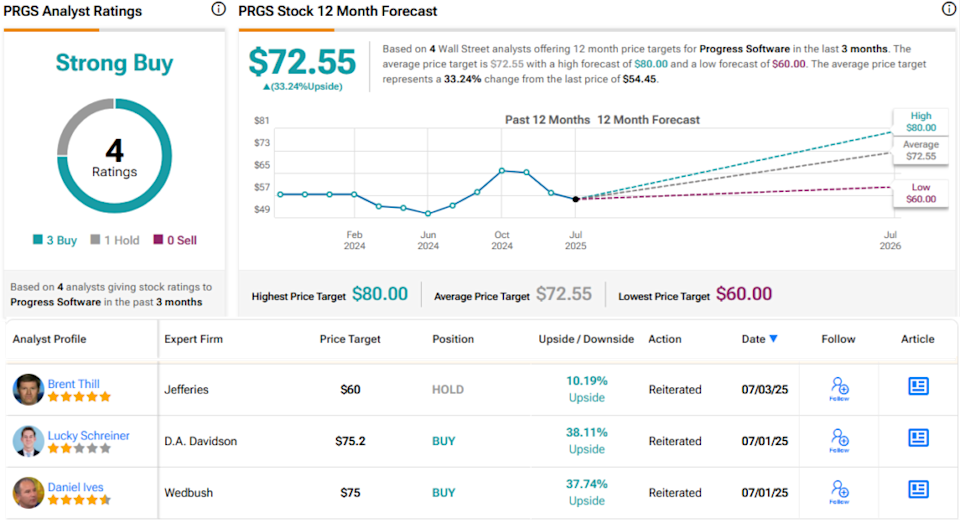Click Daniel Ives' profile photo
The width and height of the screenshot is (960, 523).
(x=28, y=492)
